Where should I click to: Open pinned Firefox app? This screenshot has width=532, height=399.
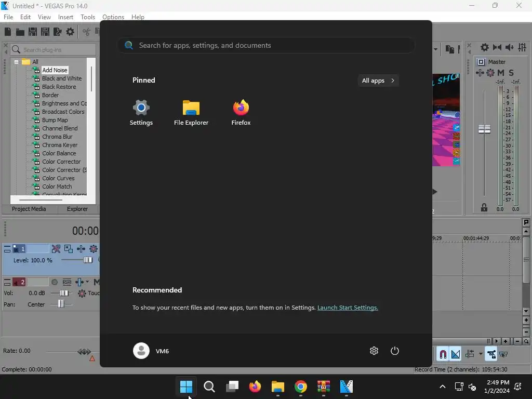(x=241, y=113)
